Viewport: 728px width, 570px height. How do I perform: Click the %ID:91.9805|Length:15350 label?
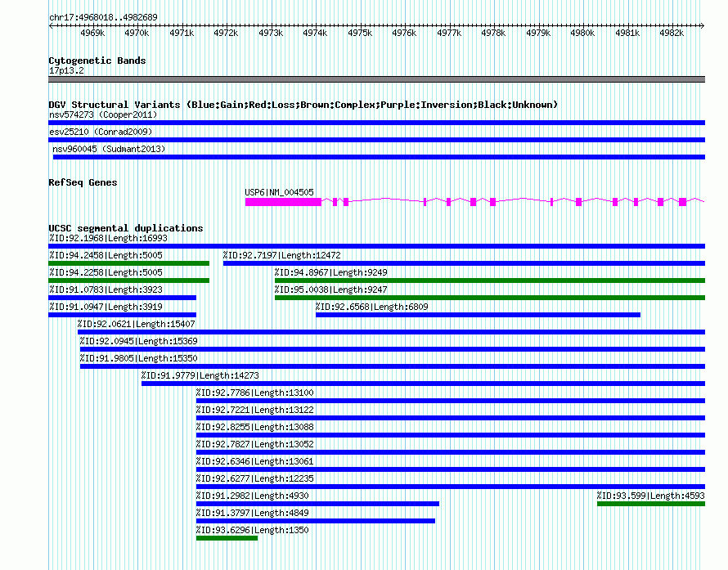pos(138,358)
